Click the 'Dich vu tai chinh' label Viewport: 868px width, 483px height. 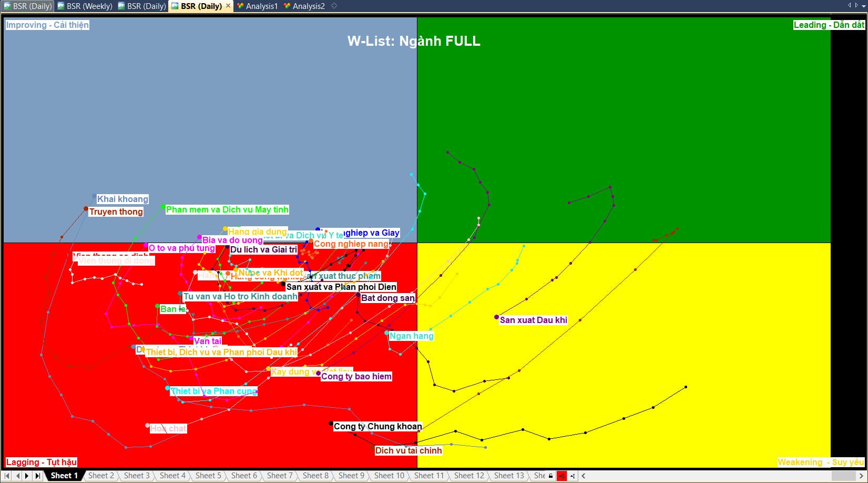pyautogui.click(x=409, y=450)
